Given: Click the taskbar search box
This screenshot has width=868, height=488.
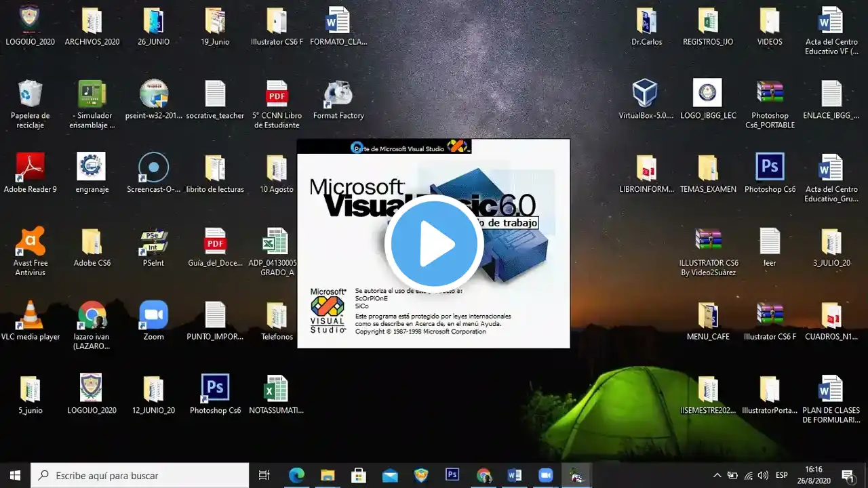Looking at the screenshot, I should 140,475.
